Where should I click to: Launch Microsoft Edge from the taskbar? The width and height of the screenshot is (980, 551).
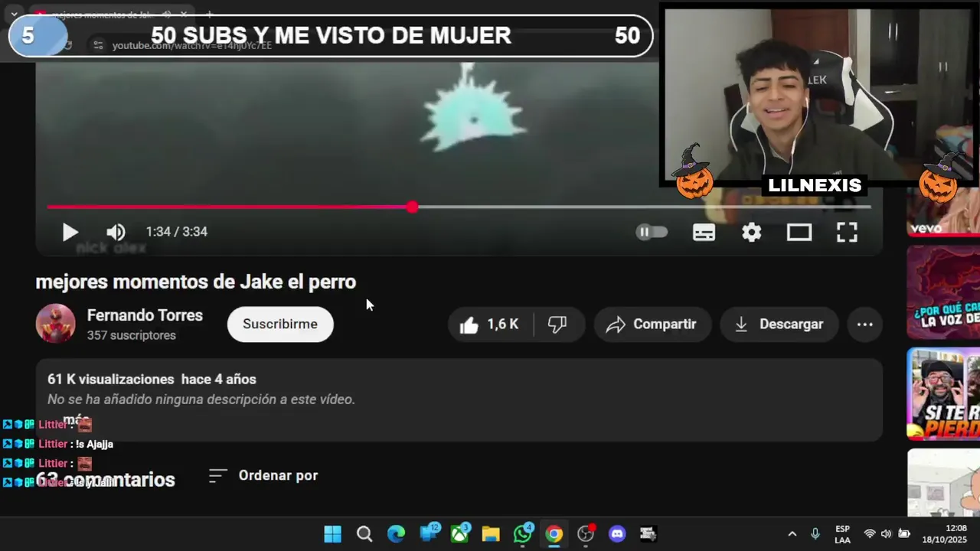click(396, 534)
